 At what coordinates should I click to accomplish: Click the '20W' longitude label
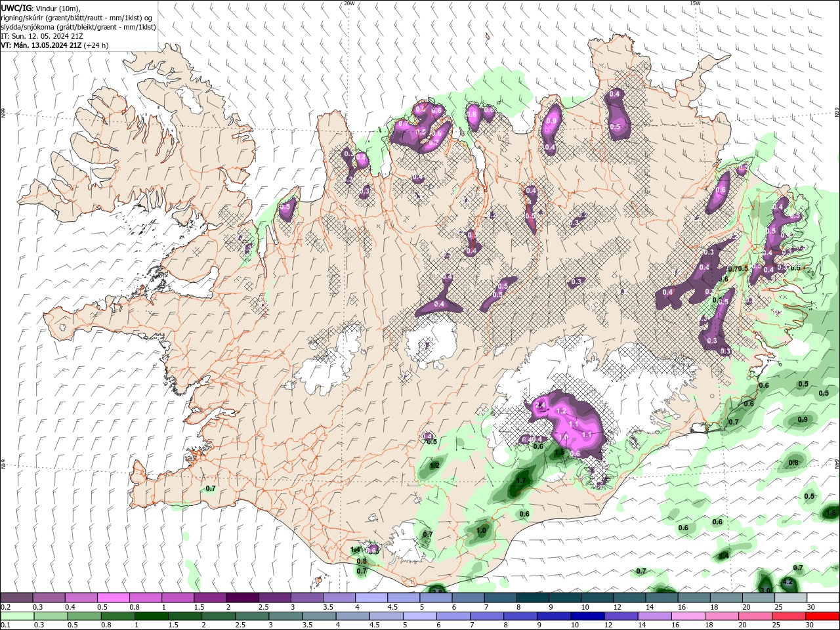[349, 3]
